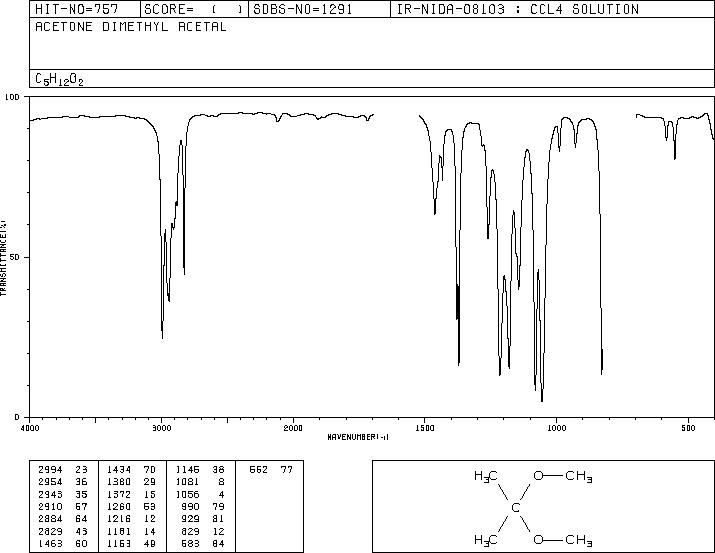
Task: Click the 500 wavenumber axis tick label
Action: click(x=688, y=428)
